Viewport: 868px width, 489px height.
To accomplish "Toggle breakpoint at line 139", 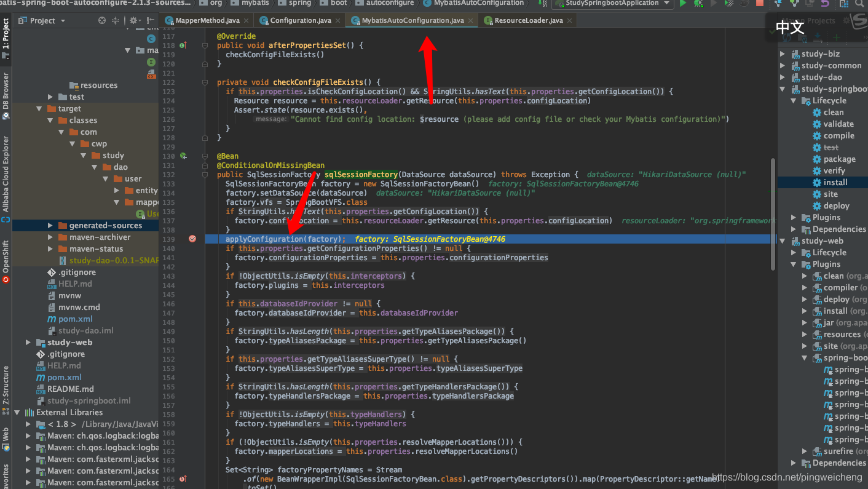I will (192, 239).
